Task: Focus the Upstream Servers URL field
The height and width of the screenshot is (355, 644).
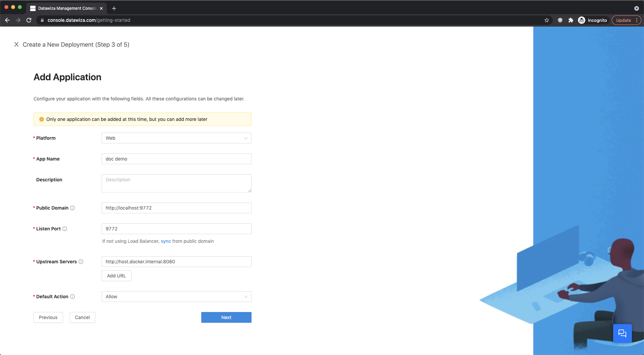Action: click(x=176, y=262)
